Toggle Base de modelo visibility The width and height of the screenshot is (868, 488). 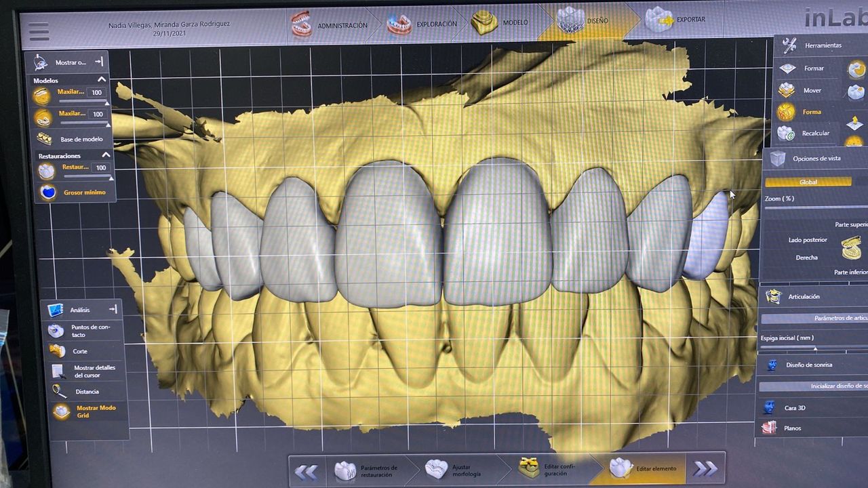pos(45,139)
